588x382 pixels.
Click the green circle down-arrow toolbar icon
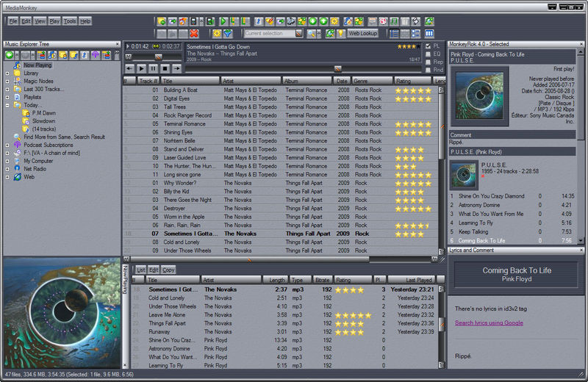click(312, 21)
